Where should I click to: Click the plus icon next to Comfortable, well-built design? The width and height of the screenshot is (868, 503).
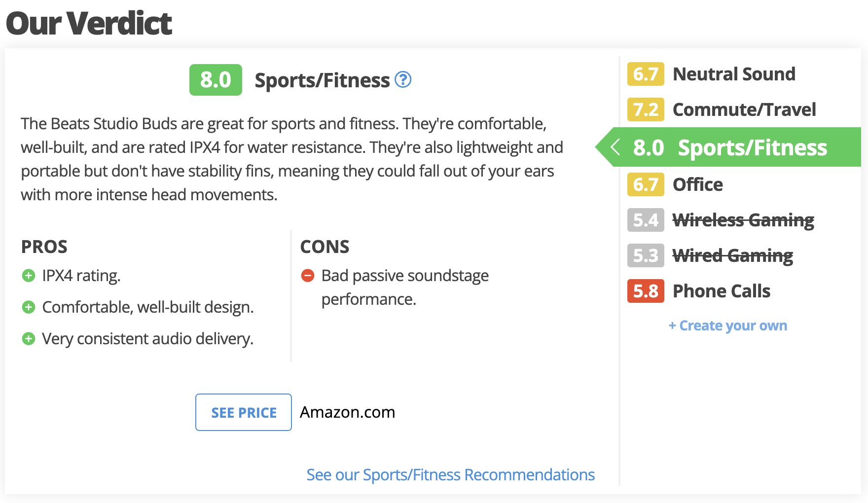(x=29, y=307)
